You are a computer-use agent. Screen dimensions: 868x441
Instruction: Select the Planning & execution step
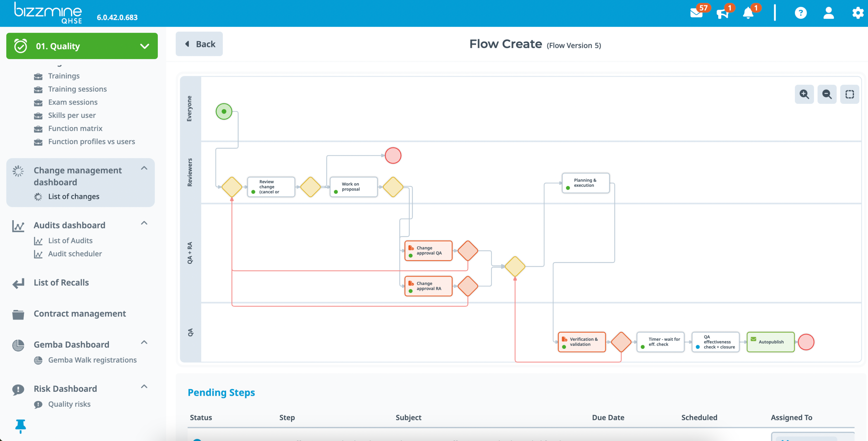[586, 183]
